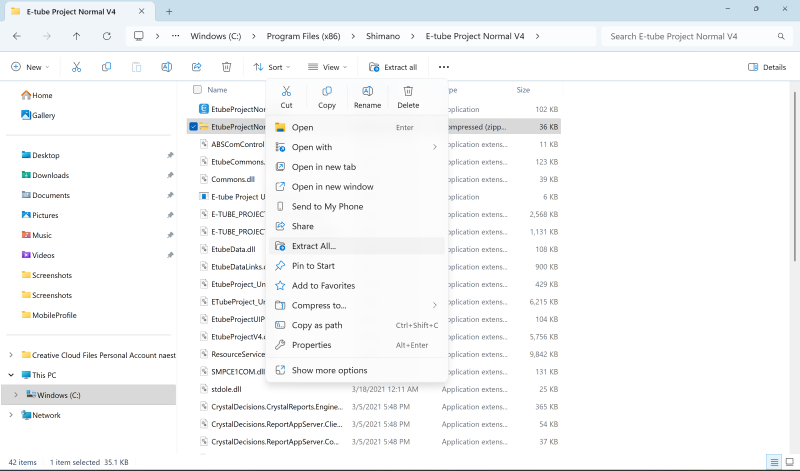
Task: Click Delete in the context menu
Action: (x=408, y=97)
